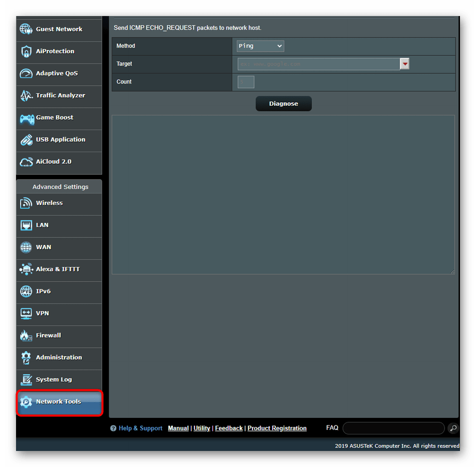
Task: Click the Administration gear icon
Action: tap(26, 358)
